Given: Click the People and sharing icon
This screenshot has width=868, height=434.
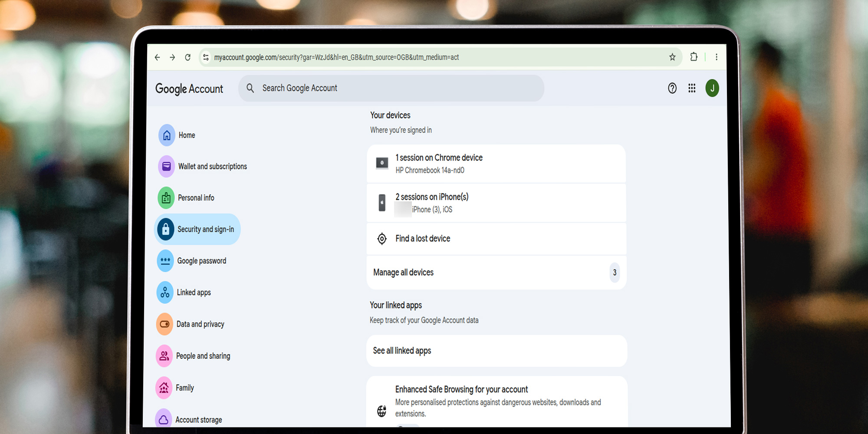Looking at the screenshot, I should 164,356.
